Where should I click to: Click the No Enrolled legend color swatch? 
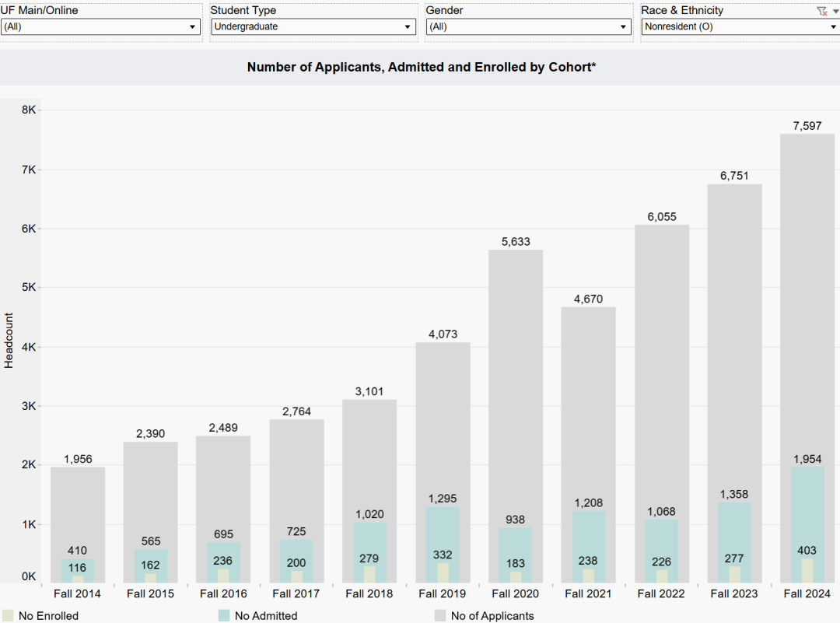coord(8,615)
